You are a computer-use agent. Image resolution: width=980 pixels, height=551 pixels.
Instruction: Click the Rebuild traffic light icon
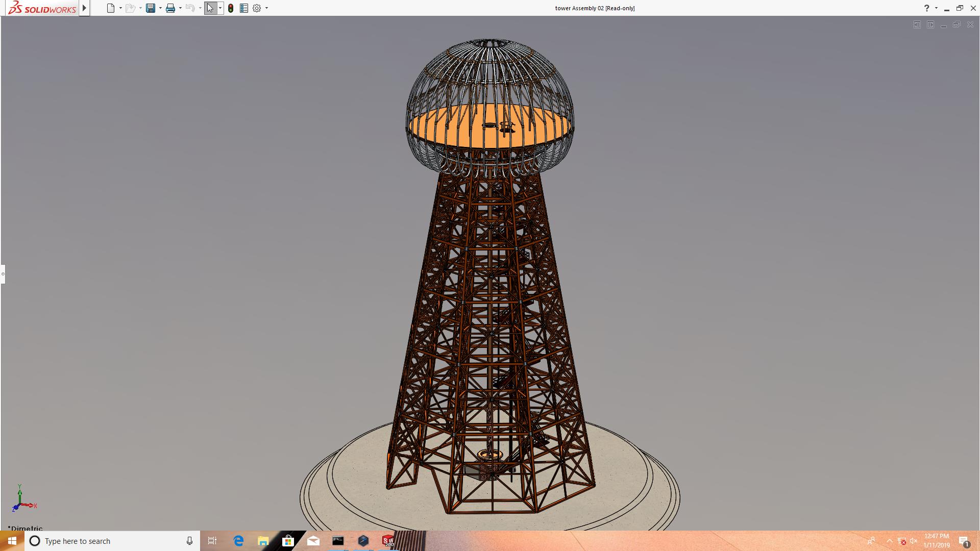[x=231, y=8]
